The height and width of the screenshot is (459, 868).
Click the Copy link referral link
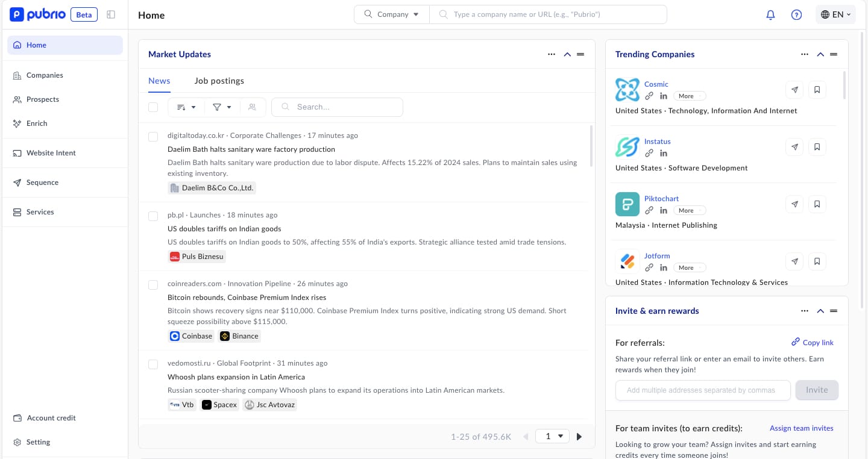[813, 342]
